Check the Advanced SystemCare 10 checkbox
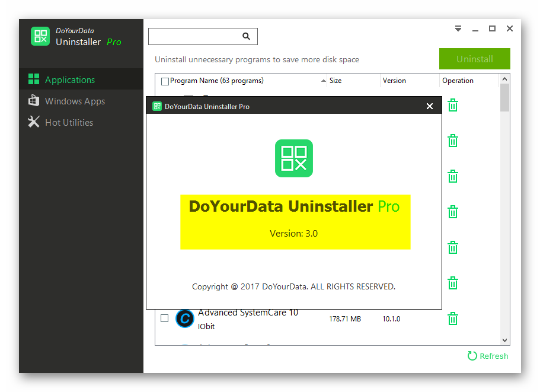 [165, 318]
